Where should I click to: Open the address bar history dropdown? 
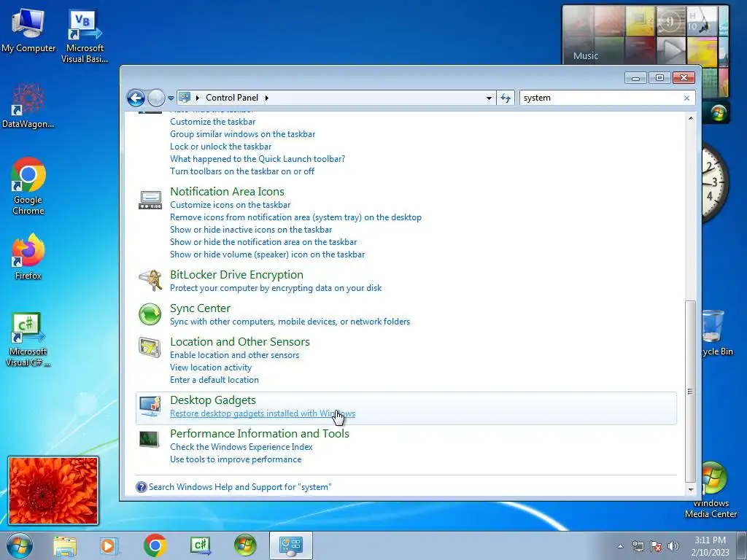489,98
